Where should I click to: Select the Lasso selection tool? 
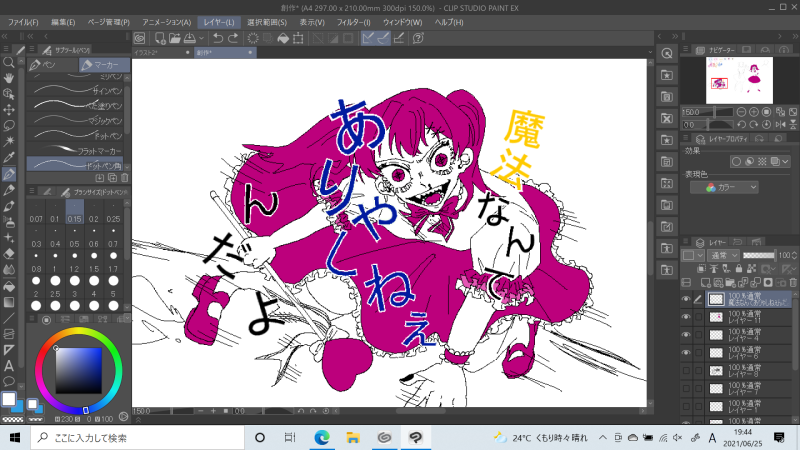tap(9, 126)
